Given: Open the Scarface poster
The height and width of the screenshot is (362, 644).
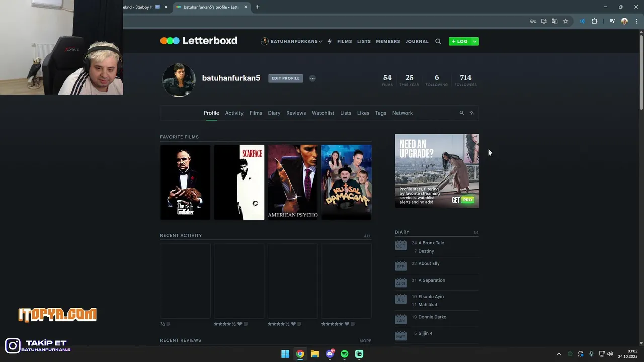Looking at the screenshot, I should click(239, 183).
